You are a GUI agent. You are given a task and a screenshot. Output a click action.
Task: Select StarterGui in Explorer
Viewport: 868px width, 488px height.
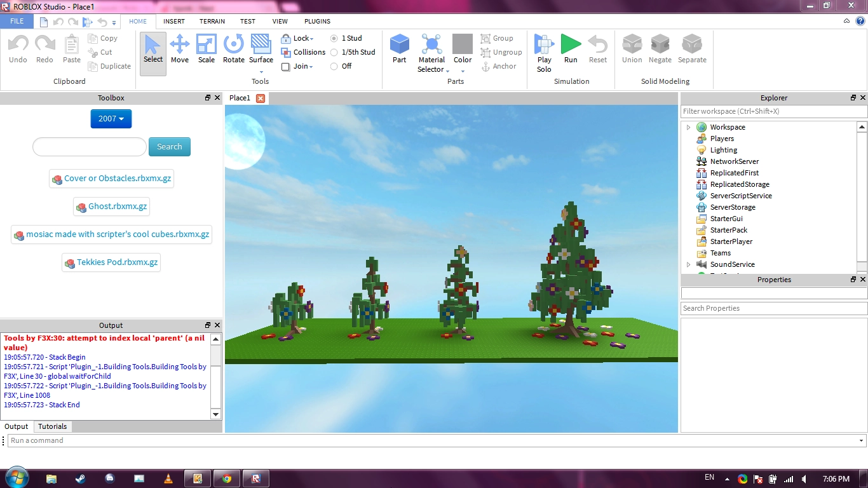726,219
